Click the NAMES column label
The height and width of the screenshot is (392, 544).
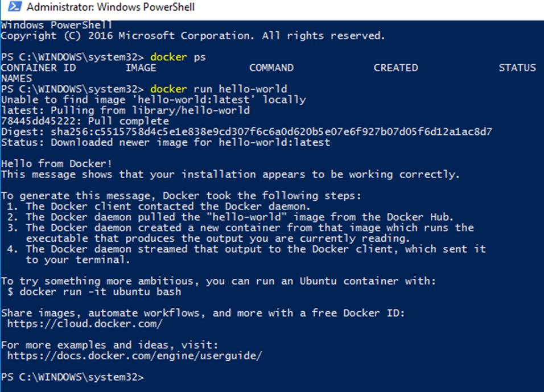[x=17, y=78]
